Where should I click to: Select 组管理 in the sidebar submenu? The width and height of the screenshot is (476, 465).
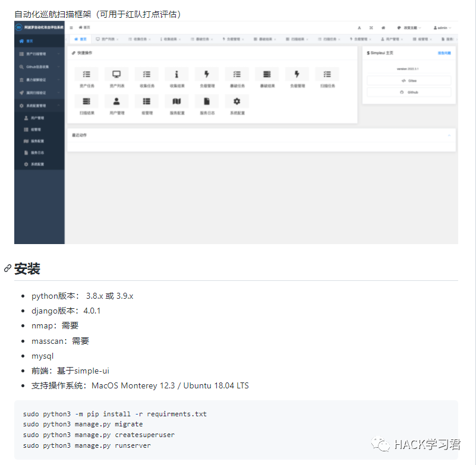(x=39, y=129)
